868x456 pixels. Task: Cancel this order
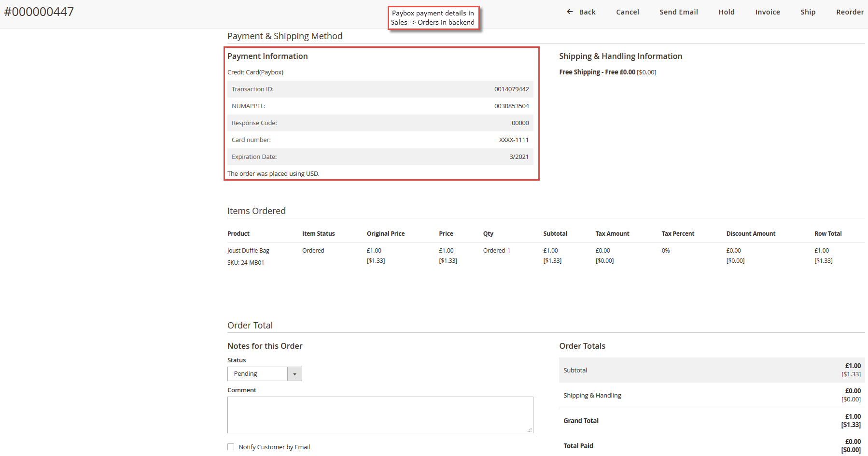627,12
